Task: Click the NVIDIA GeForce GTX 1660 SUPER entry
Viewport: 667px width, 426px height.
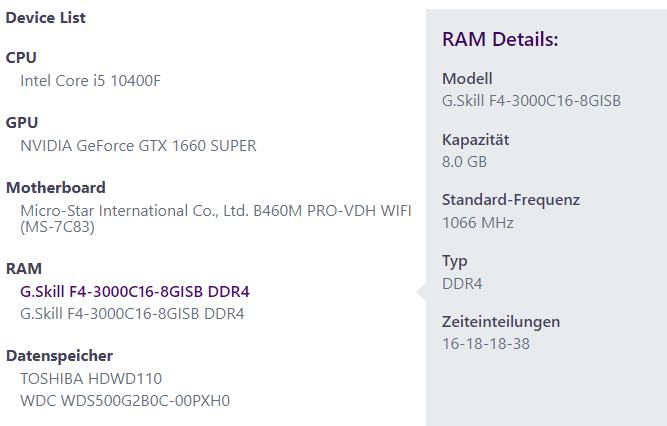Action: click(x=138, y=145)
